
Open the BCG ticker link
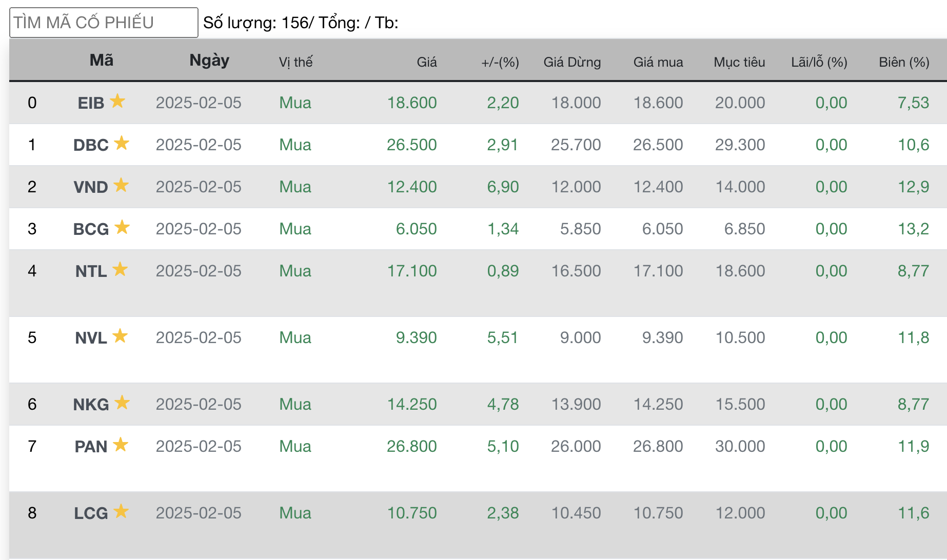[91, 229]
